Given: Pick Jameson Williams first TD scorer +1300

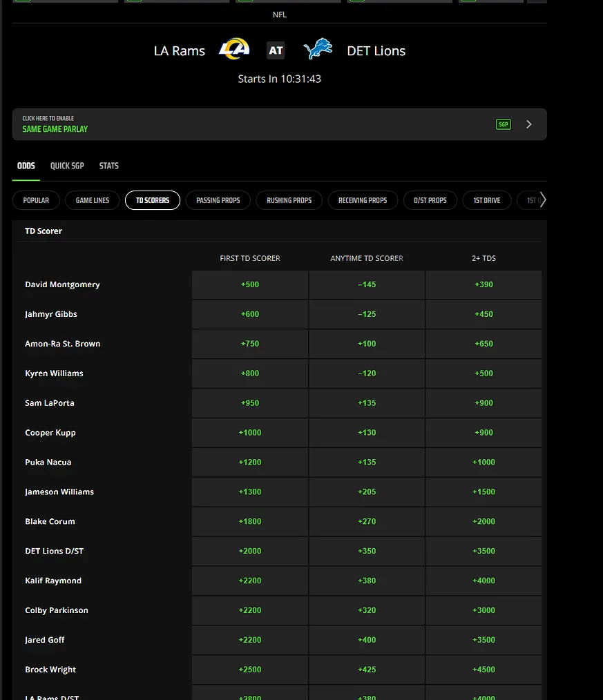Looking at the screenshot, I should (250, 492).
